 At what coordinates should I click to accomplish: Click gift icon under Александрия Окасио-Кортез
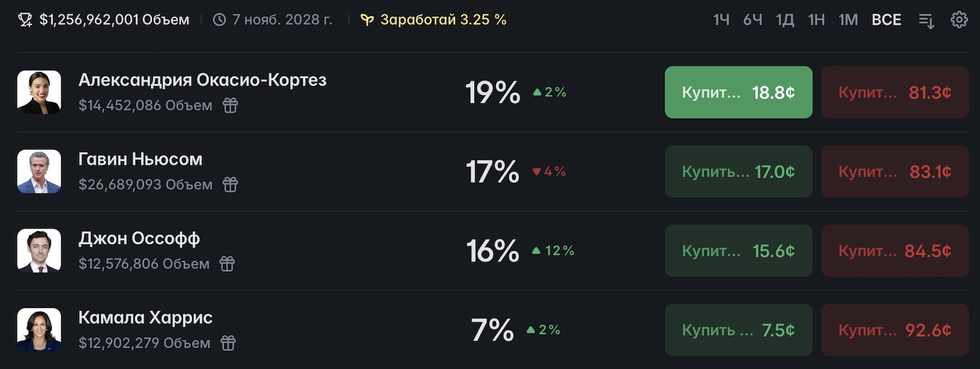[230, 105]
